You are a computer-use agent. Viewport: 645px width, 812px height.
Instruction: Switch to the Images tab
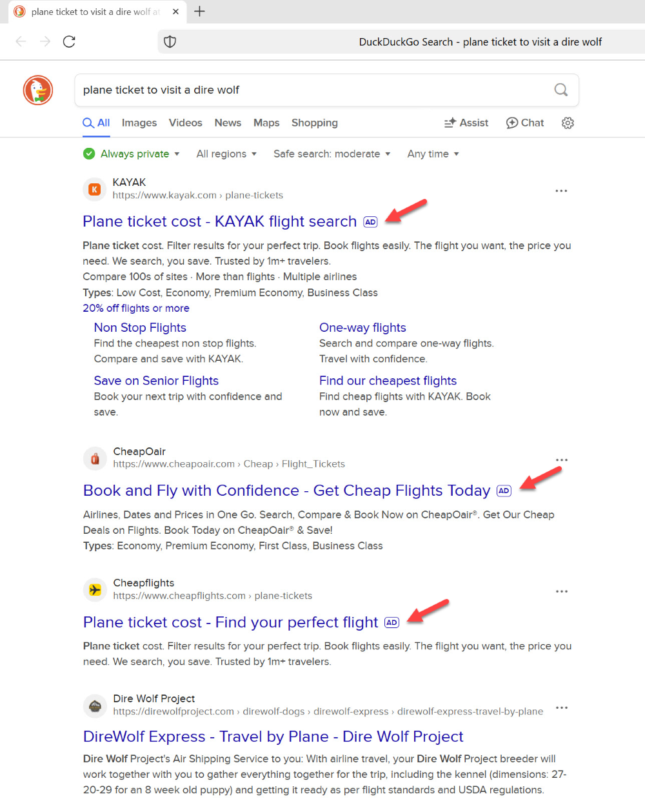139,123
